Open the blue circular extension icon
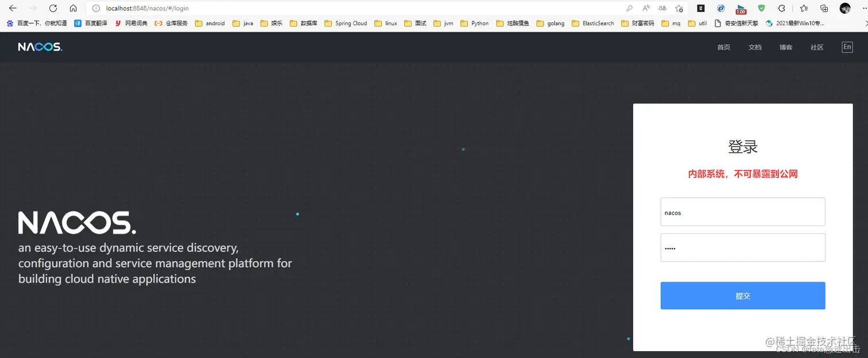 click(721, 8)
